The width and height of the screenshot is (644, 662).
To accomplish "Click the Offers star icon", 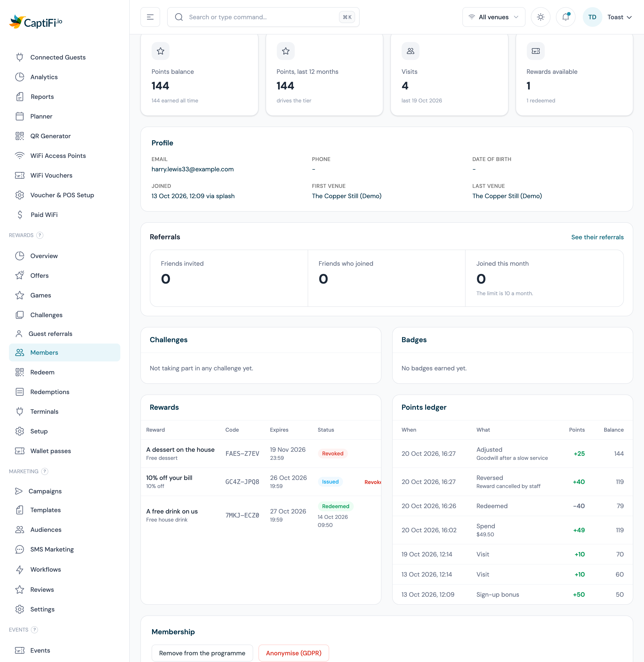I will tap(20, 275).
